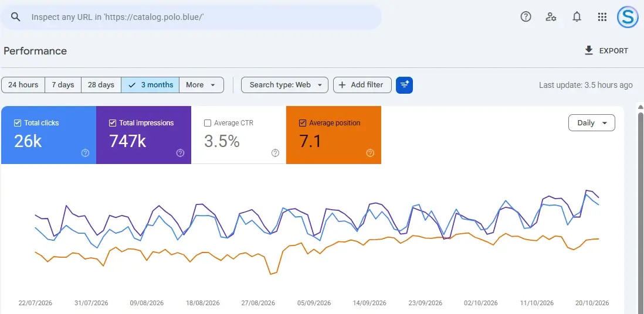
Task: Click the 20/10/2026 axis date label
Action: (592, 303)
